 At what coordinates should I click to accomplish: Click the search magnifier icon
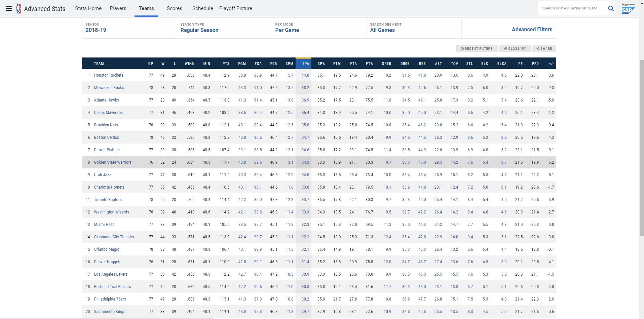[611, 8]
